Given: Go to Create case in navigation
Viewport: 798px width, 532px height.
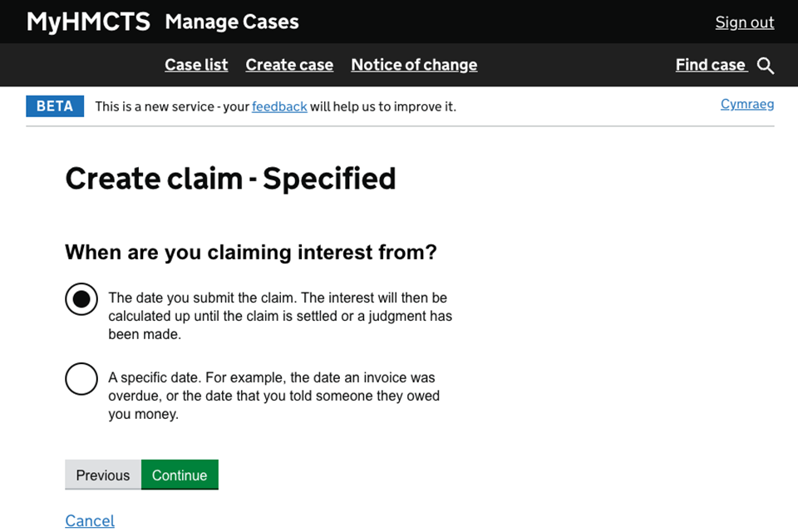Looking at the screenshot, I should 289,65.
